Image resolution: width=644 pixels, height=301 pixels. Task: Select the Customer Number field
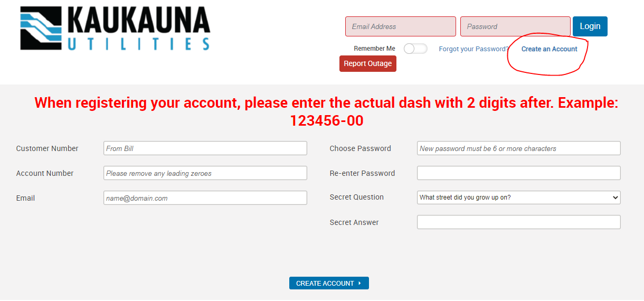(205, 148)
